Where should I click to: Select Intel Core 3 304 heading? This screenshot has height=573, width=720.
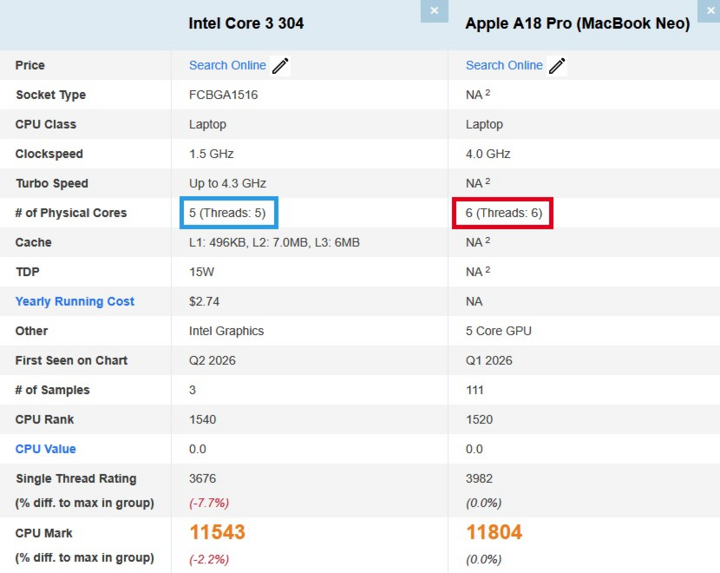click(x=246, y=23)
